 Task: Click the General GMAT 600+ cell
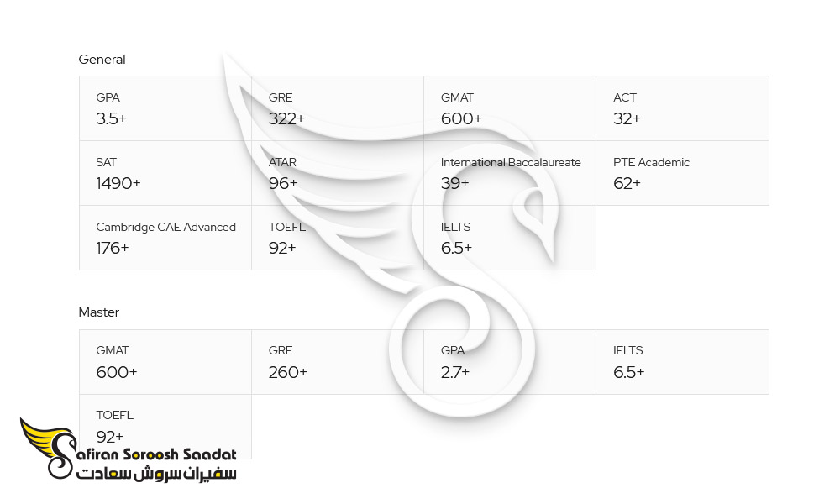click(510, 108)
